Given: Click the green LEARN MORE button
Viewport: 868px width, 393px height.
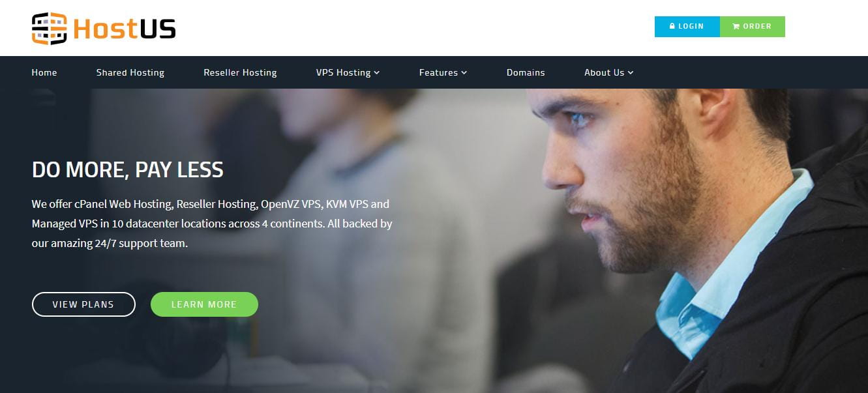Looking at the screenshot, I should [x=204, y=304].
